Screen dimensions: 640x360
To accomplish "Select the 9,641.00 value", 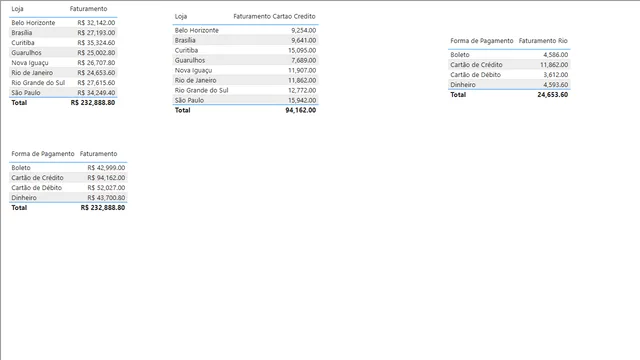I will coord(303,40).
